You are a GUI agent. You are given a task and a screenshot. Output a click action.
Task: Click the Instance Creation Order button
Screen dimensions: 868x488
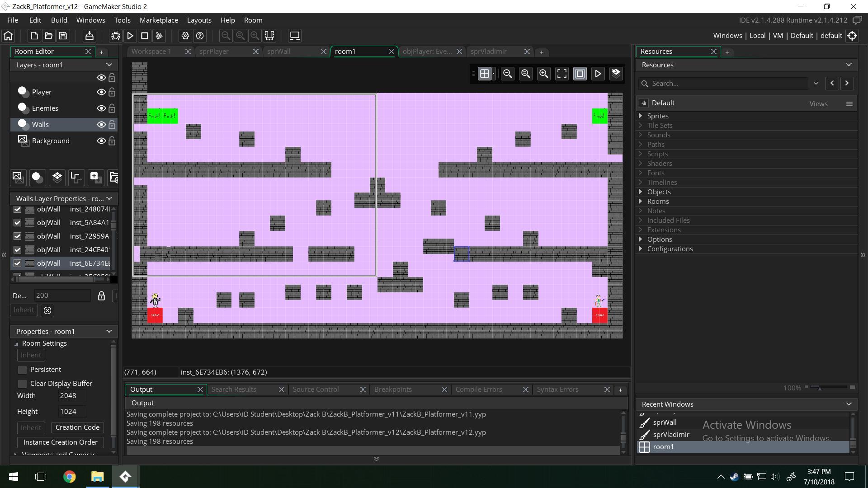coord(60,442)
